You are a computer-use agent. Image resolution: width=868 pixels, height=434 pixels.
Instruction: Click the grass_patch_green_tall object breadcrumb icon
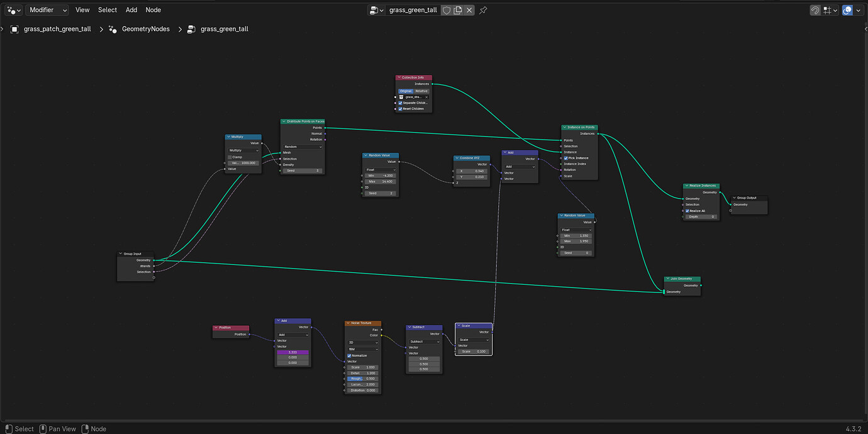click(14, 29)
